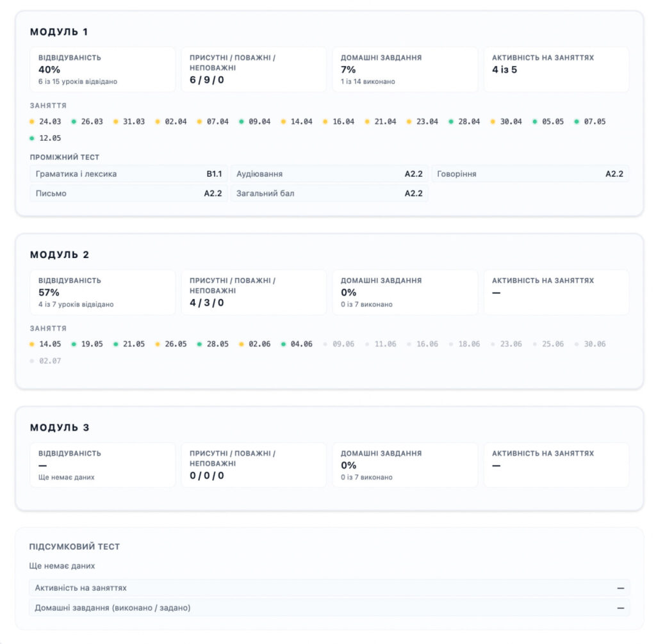This screenshot has height=644, width=656.
Task: Select 'Ще немає даних' under Модуль 3 attendance
Action: click(67, 477)
